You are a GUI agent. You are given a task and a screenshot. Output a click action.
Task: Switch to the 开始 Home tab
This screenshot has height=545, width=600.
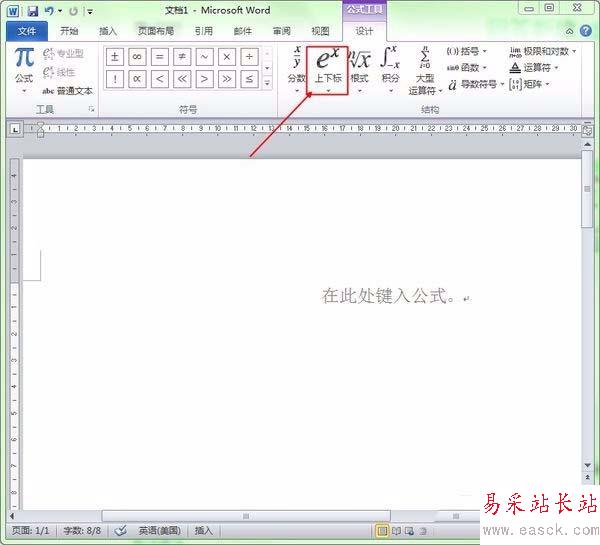pos(69,31)
